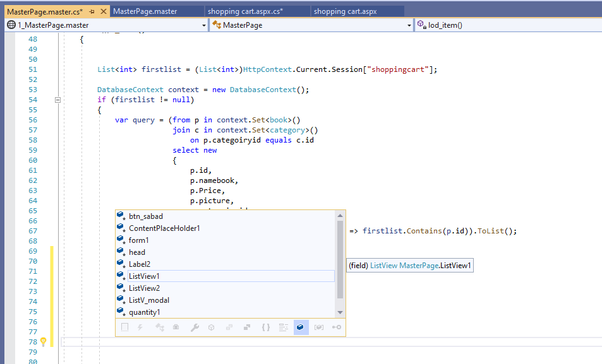Click the category type on line 57
Image resolution: width=602 pixels, height=364 pixels.
[287, 130]
